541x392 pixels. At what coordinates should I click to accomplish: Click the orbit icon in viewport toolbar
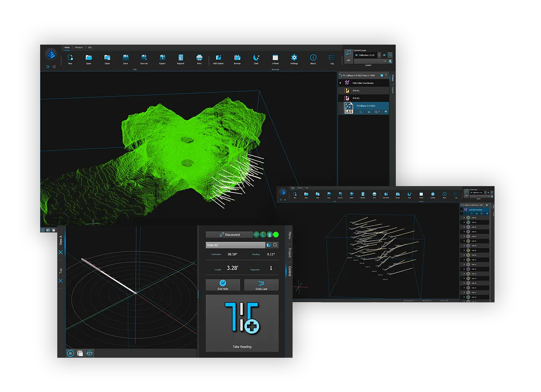point(90,353)
